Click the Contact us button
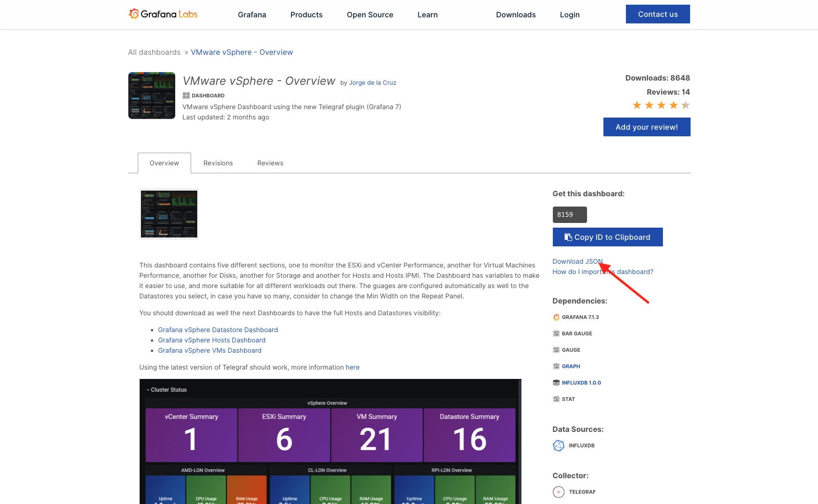 658,14
